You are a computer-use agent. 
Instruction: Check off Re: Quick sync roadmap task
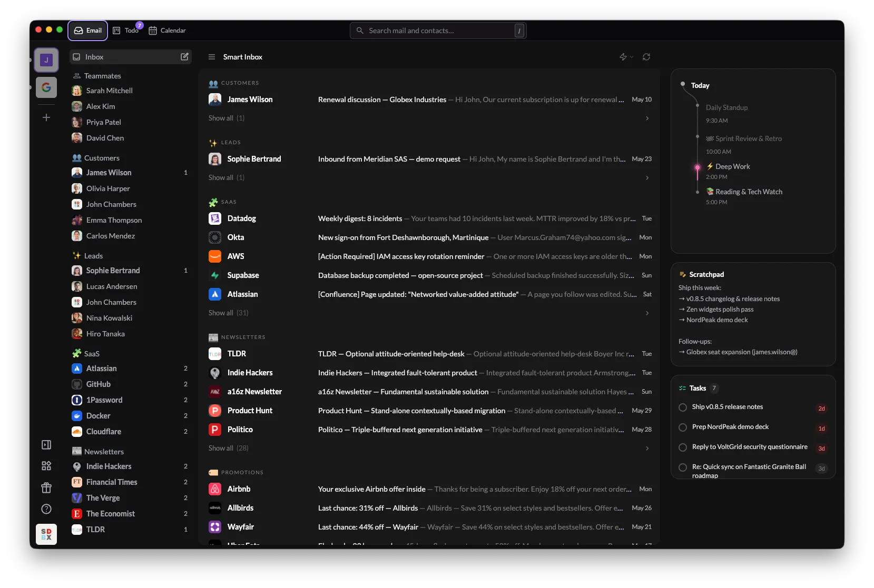click(683, 467)
